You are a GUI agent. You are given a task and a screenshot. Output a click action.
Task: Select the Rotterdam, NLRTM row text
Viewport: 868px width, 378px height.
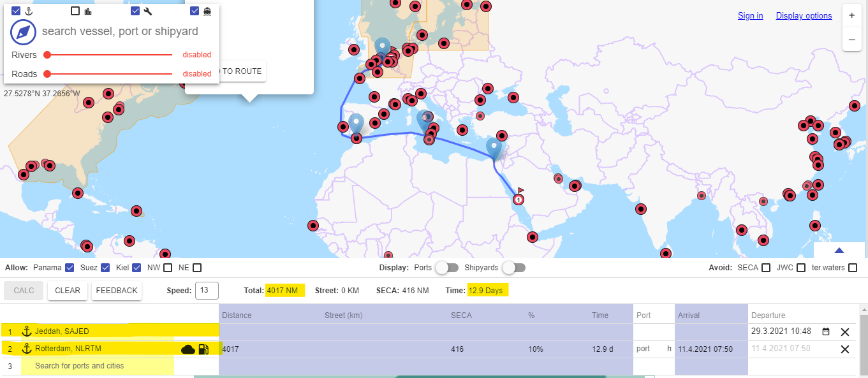coord(68,349)
